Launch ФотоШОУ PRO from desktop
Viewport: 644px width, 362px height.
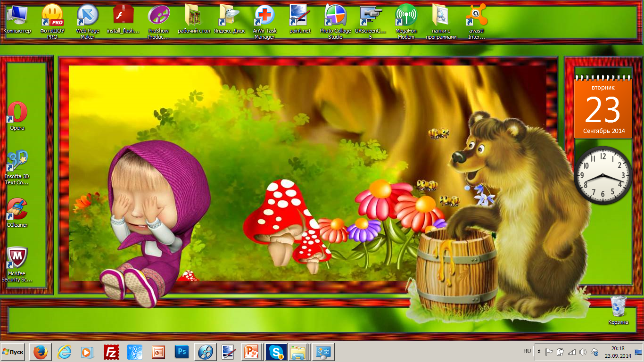tap(52, 16)
